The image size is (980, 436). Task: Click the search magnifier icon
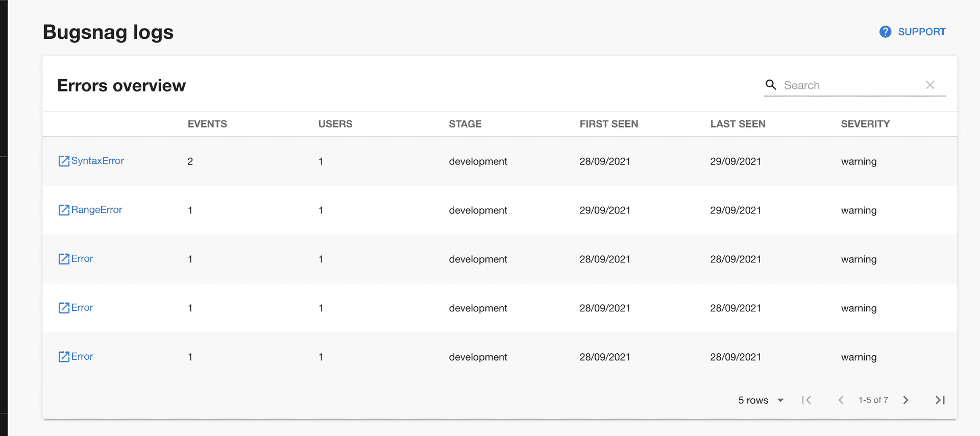coord(771,85)
